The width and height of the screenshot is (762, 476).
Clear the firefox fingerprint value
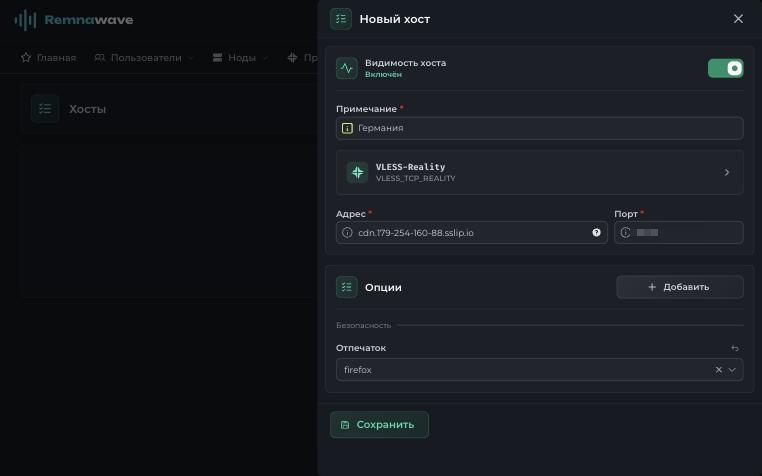pos(719,370)
